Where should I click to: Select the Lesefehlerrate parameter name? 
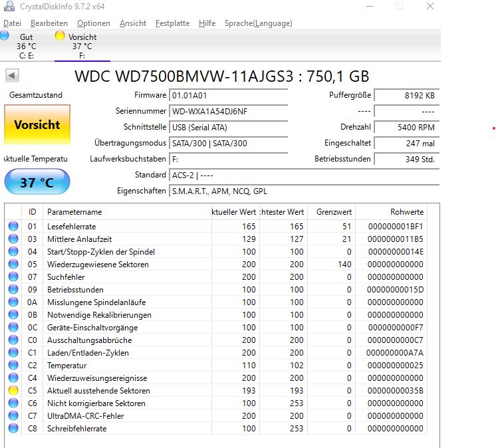coord(72,227)
